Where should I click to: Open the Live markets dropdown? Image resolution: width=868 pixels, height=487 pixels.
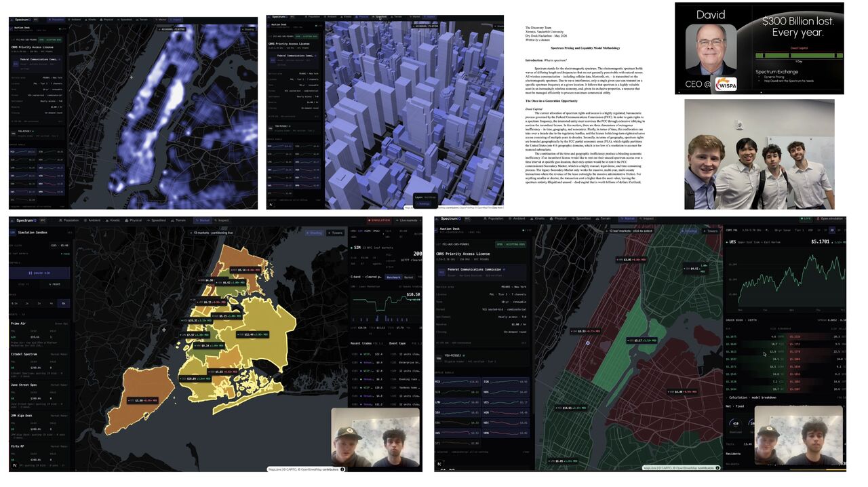pos(408,220)
